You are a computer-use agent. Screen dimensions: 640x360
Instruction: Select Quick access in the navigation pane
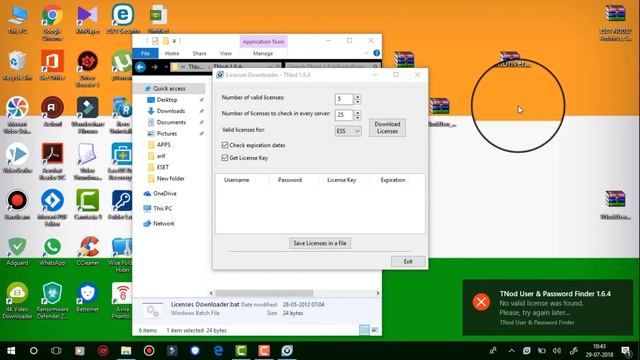[169, 88]
